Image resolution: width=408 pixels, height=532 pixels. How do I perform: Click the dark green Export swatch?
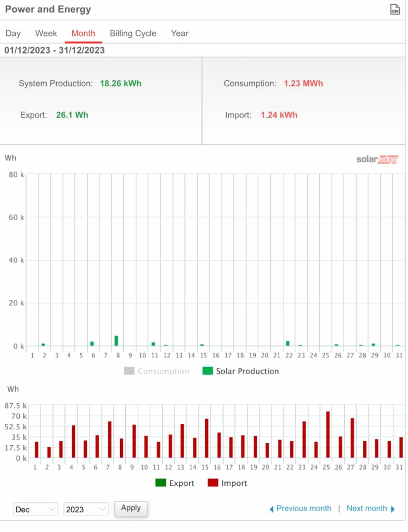point(161,483)
